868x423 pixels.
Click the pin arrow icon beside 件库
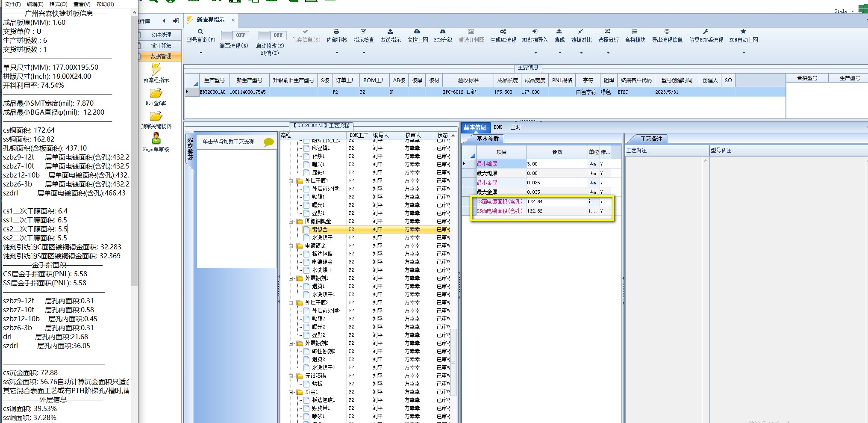pos(176,21)
